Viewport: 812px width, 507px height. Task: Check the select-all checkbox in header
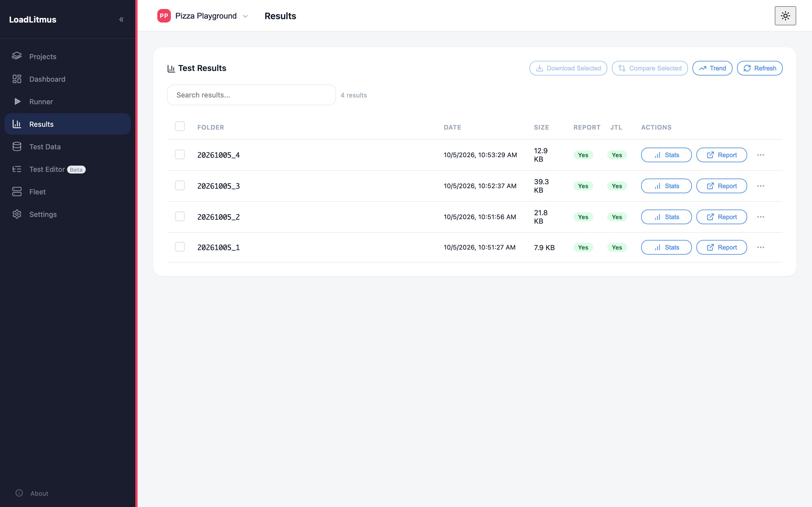[180, 126]
